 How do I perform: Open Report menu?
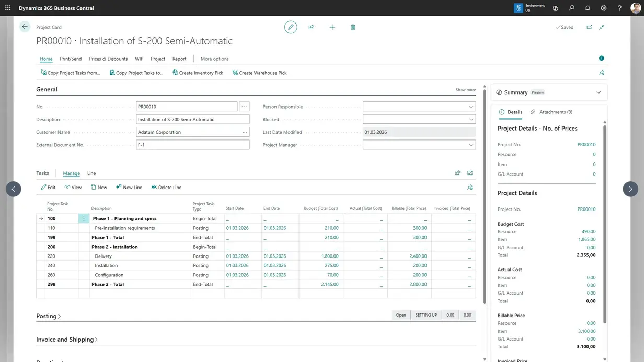(x=179, y=59)
